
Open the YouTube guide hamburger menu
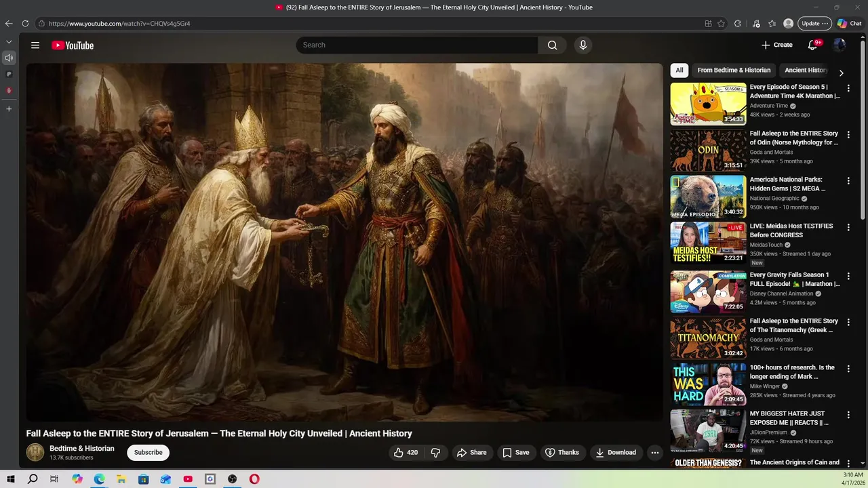point(35,45)
